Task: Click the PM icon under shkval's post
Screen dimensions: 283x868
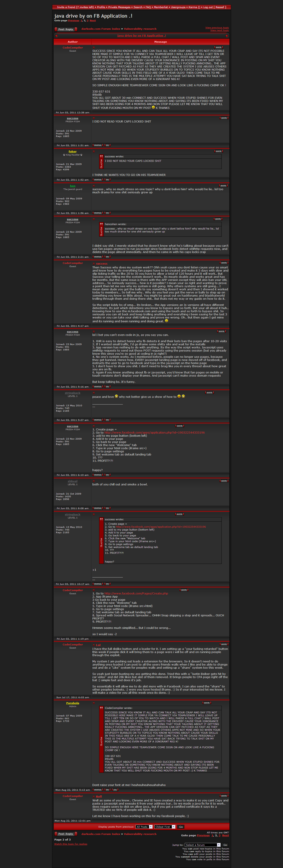Action: 107,508
